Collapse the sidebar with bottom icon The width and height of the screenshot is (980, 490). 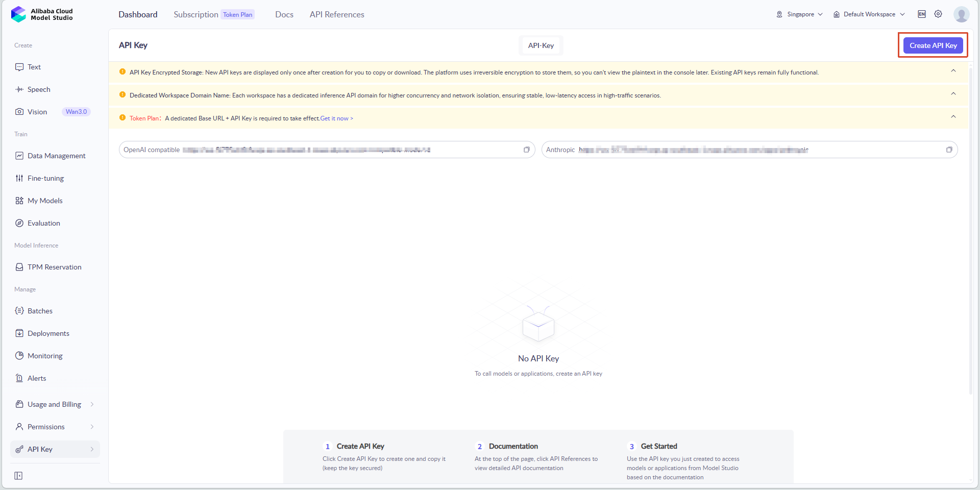(18, 476)
